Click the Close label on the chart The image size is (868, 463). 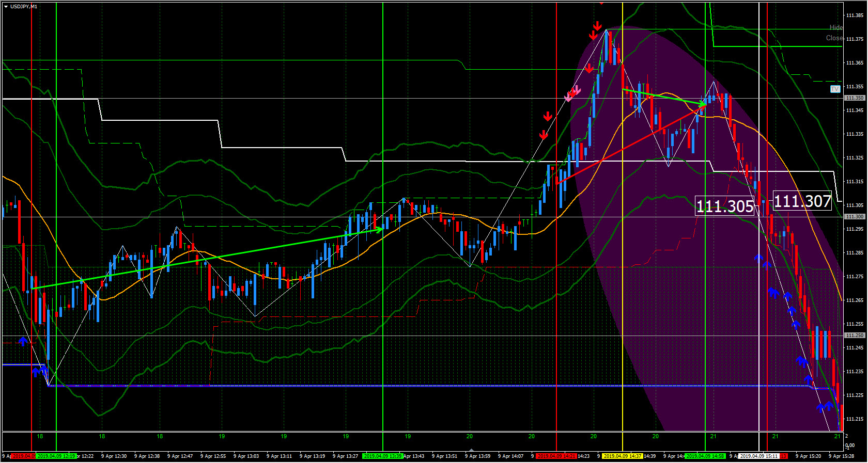point(834,38)
